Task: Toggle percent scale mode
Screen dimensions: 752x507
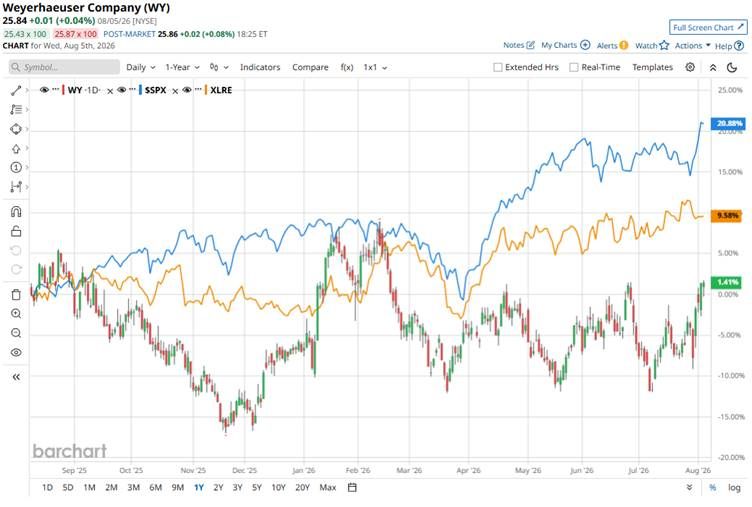Action: 713,487
